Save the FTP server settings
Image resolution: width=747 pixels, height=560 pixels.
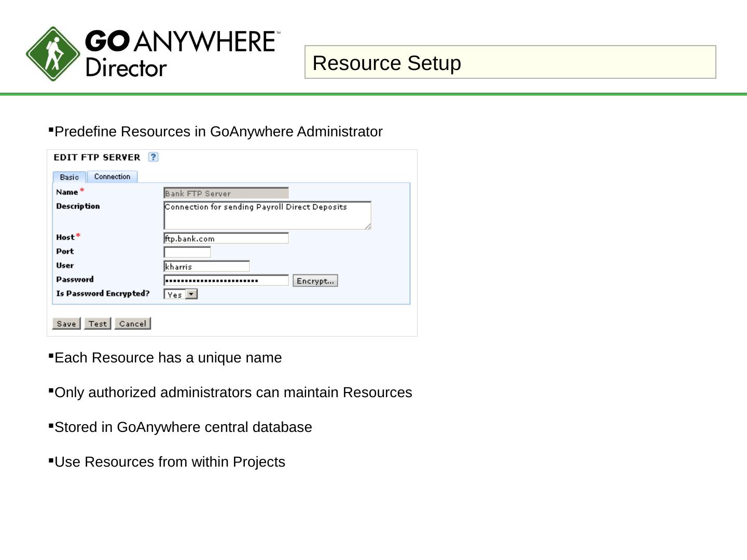click(66, 324)
